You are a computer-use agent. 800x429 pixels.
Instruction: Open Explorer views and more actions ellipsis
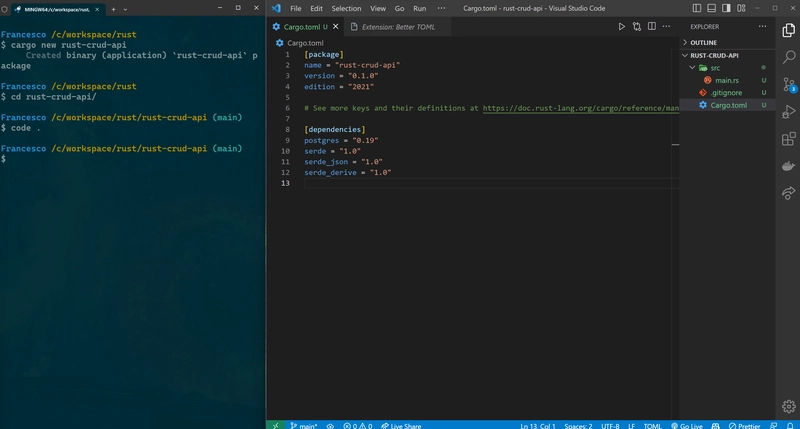click(762, 27)
